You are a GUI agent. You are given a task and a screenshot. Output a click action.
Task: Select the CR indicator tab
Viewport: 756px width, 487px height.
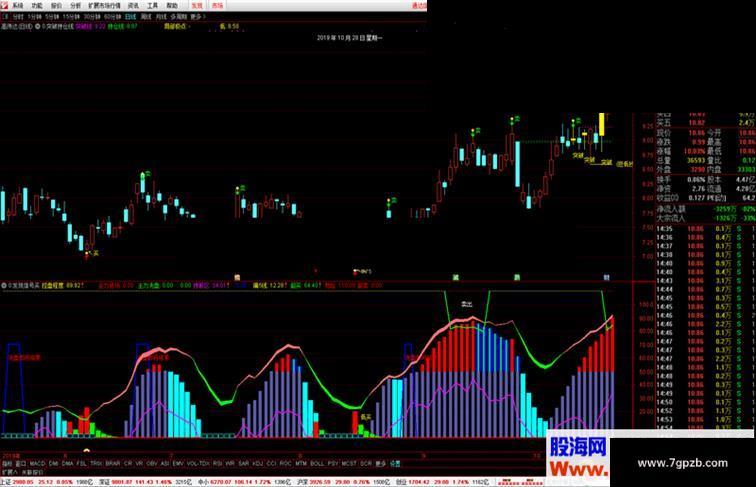click(128, 463)
